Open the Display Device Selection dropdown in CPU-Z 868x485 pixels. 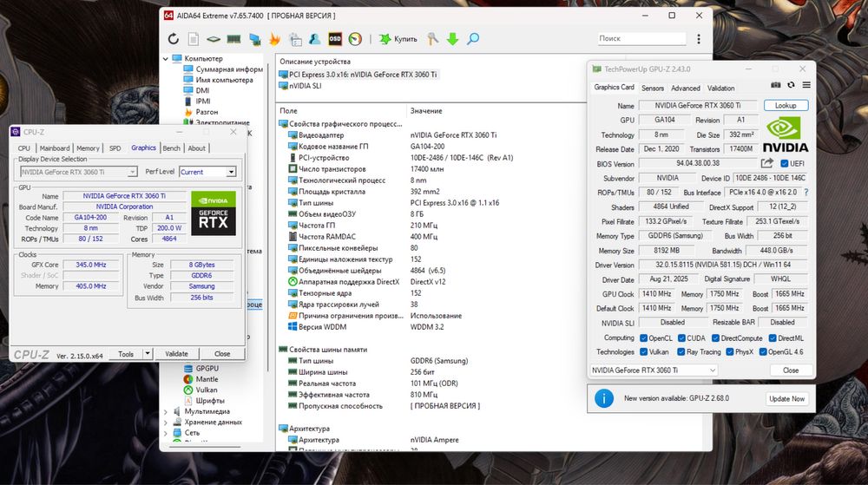coord(78,172)
